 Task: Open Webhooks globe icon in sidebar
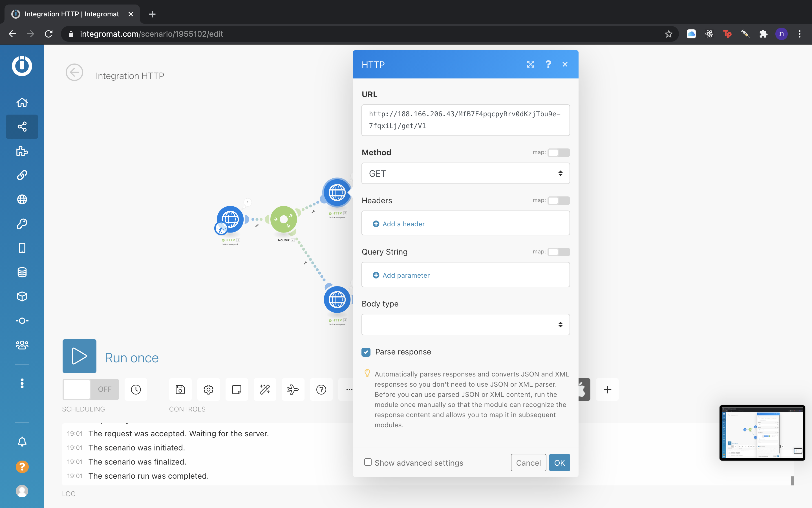22,199
